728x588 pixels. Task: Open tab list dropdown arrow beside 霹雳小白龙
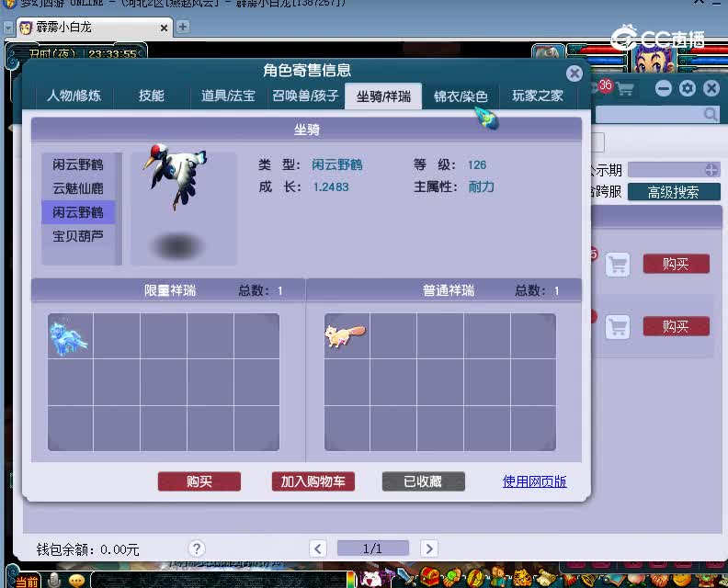pos(8,28)
